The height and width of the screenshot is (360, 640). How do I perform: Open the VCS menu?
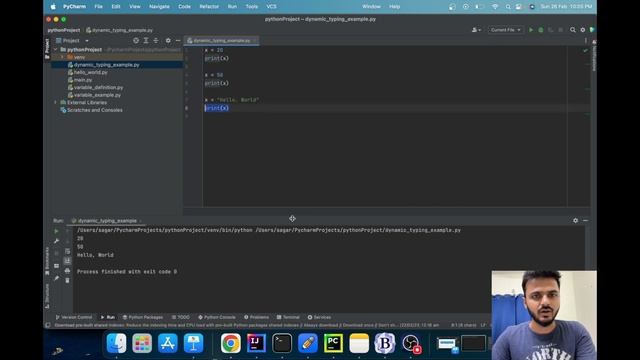pyautogui.click(x=271, y=7)
